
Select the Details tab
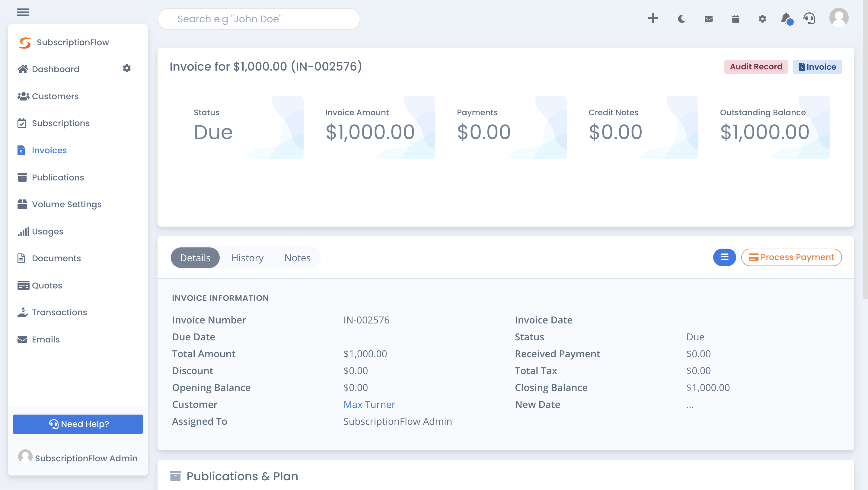pos(195,258)
